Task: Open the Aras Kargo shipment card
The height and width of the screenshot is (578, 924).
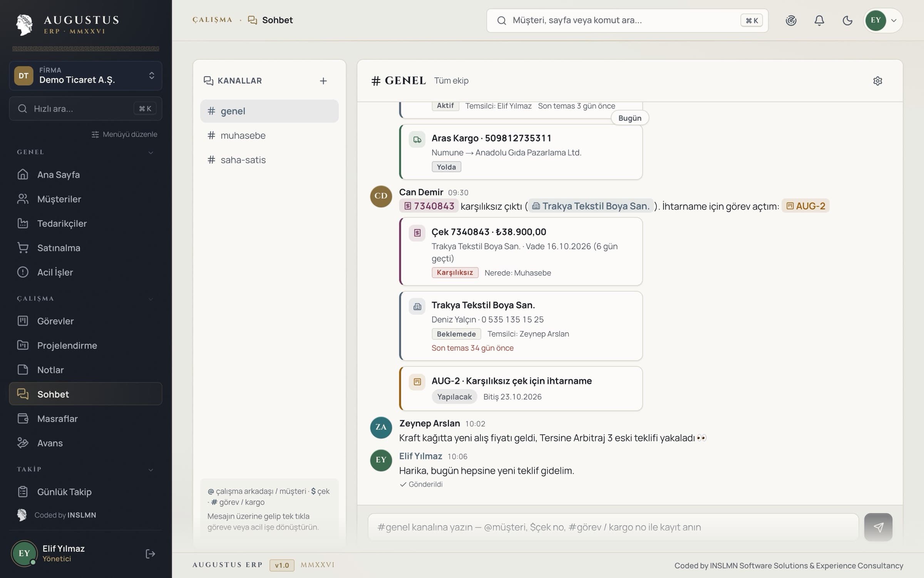Action: [x=521, y=152]
